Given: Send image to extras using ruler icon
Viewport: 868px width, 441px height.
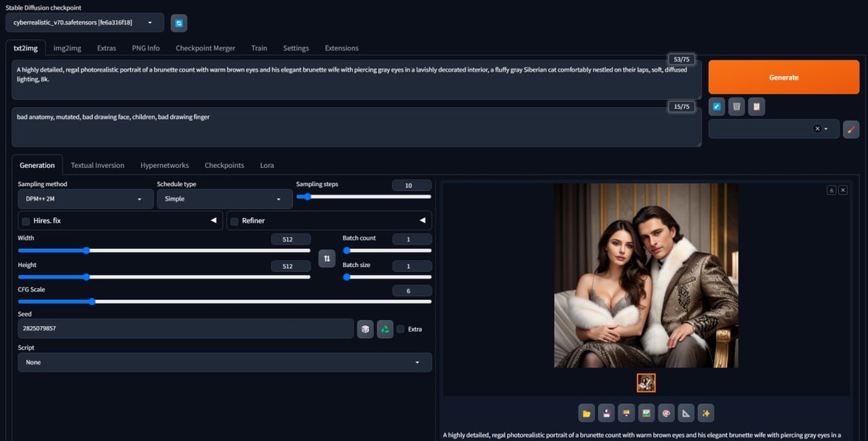Looking at the screenshot, I should pyautogui.click(x=686, y=413).
